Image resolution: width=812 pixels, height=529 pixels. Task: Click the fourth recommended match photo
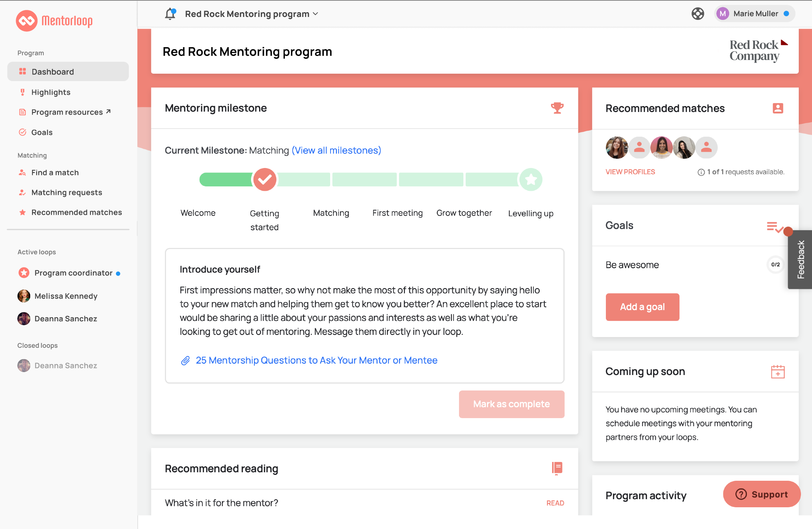click(684, 148)
